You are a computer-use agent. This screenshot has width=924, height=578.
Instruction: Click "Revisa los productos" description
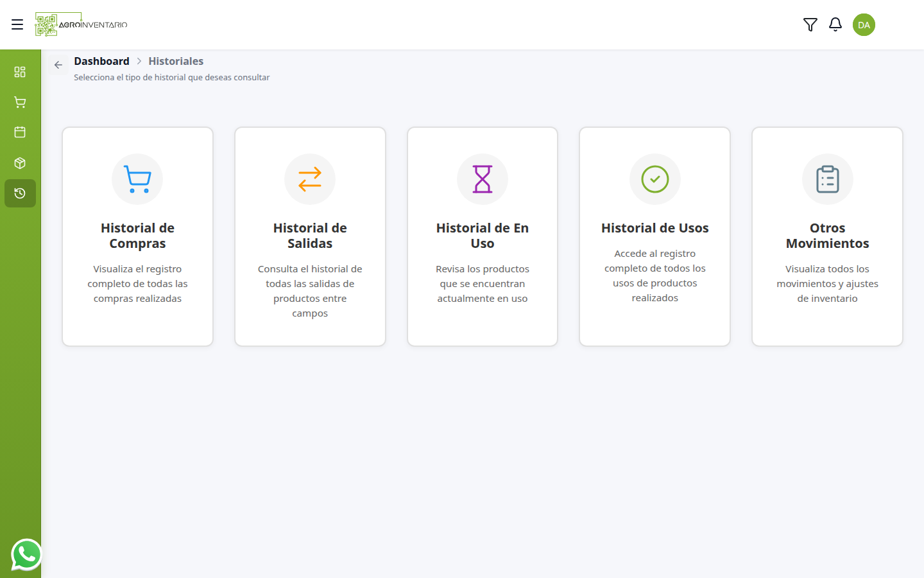tap(483, 284)
